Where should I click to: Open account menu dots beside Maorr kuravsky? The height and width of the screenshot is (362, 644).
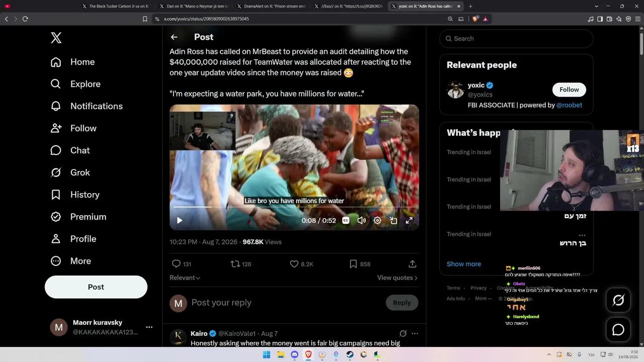[x=149, y=327]
